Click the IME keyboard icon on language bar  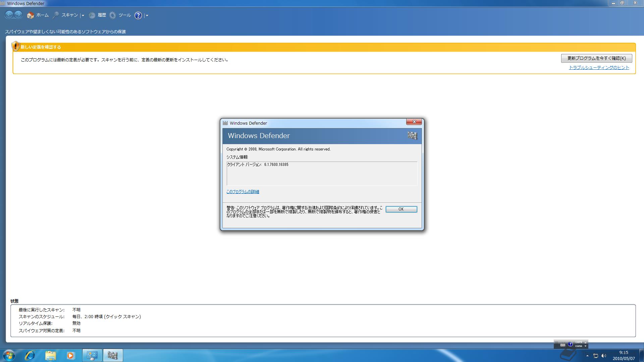563,345
